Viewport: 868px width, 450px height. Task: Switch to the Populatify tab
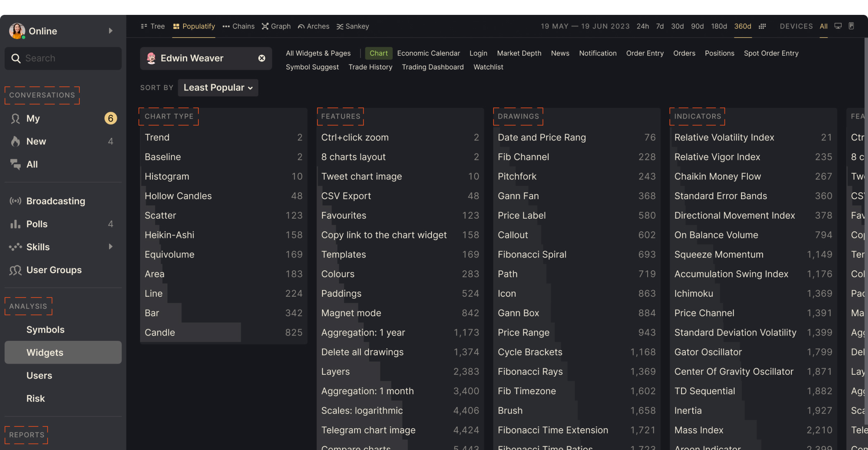coord(194,26)
